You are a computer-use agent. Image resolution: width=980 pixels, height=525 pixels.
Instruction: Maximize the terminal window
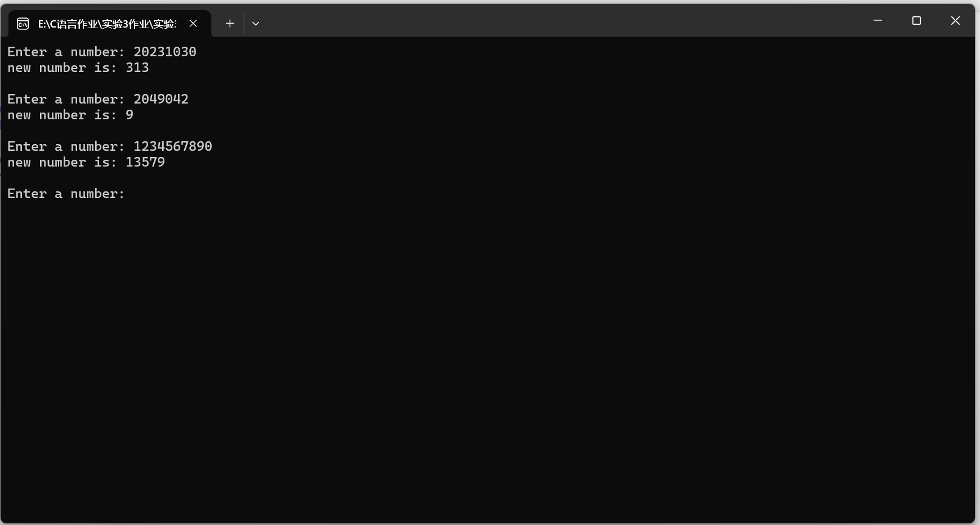(x=916, y=21)
